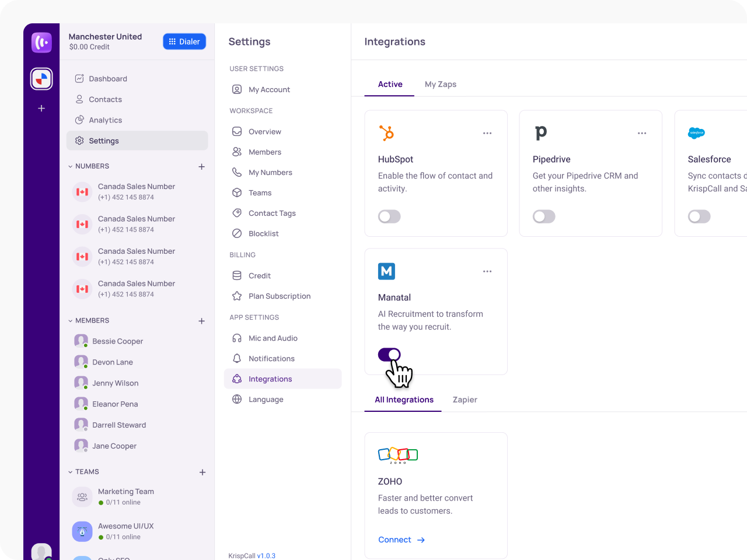The height and width of the screenshot is (560, 747).
Task: Open Language settings
Action: 283,400
